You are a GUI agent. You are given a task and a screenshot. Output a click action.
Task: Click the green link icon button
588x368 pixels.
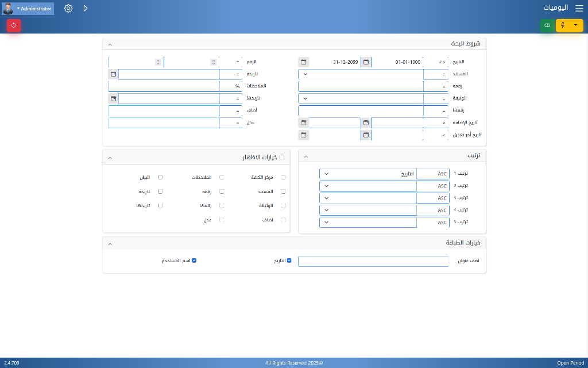(547, 25)
